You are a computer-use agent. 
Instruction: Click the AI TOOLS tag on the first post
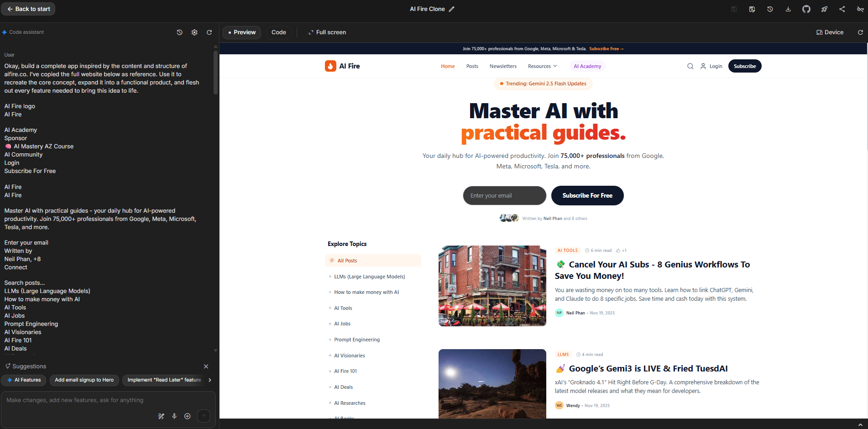click(567, 251)
